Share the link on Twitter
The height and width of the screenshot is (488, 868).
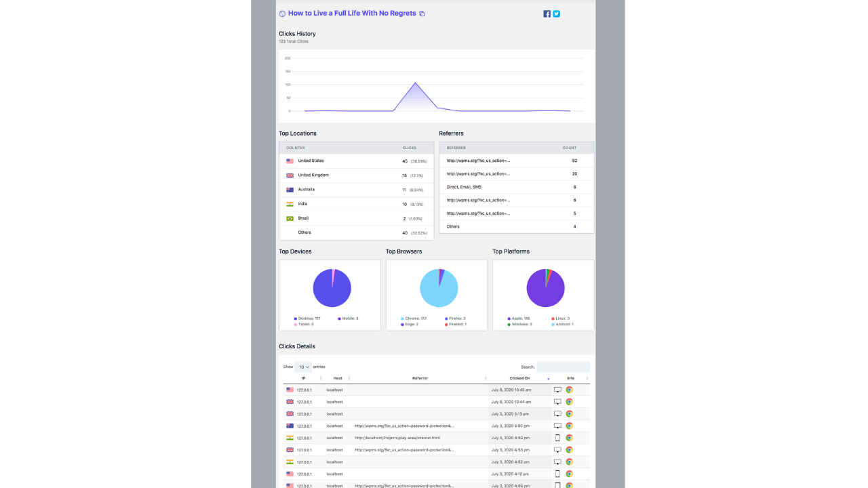[x=557, y=14]
